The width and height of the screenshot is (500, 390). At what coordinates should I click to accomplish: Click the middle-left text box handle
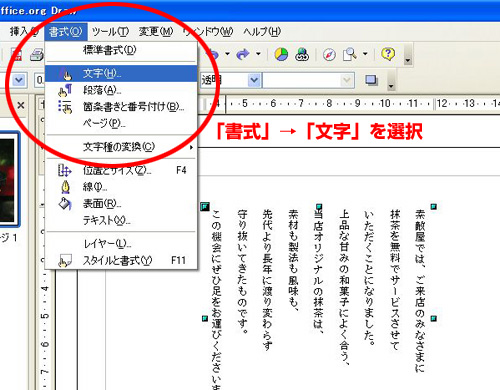click(x=205, y=319)
